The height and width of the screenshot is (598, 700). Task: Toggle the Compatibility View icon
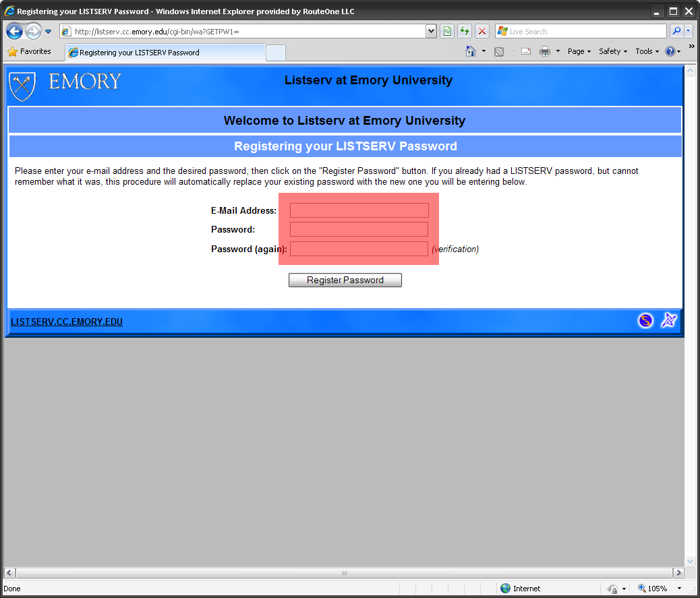coord(447,31)
